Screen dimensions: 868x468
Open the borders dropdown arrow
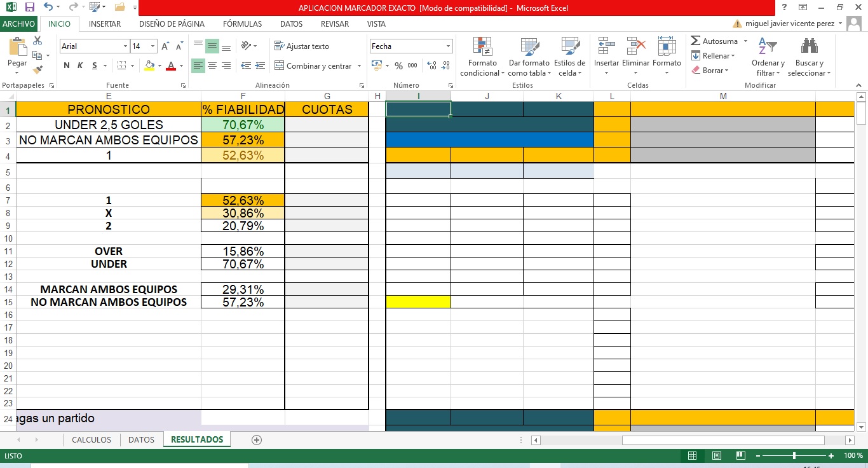[x=132, y=65]
